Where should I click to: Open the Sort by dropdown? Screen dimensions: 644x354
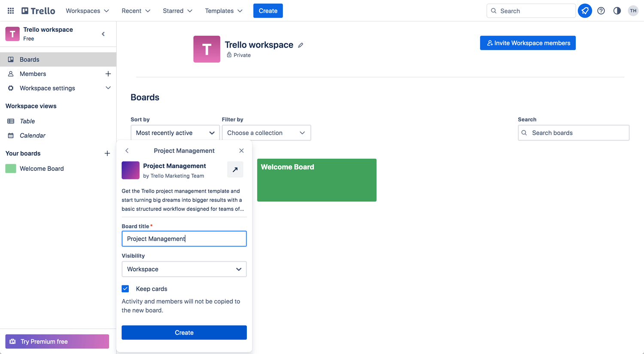(175, 133)
